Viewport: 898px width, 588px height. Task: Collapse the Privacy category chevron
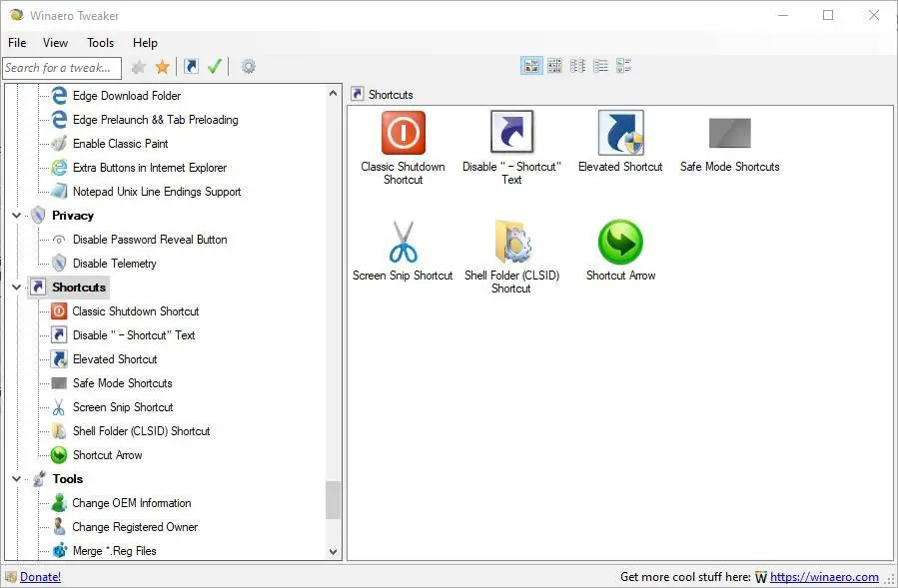click(16, 216)
